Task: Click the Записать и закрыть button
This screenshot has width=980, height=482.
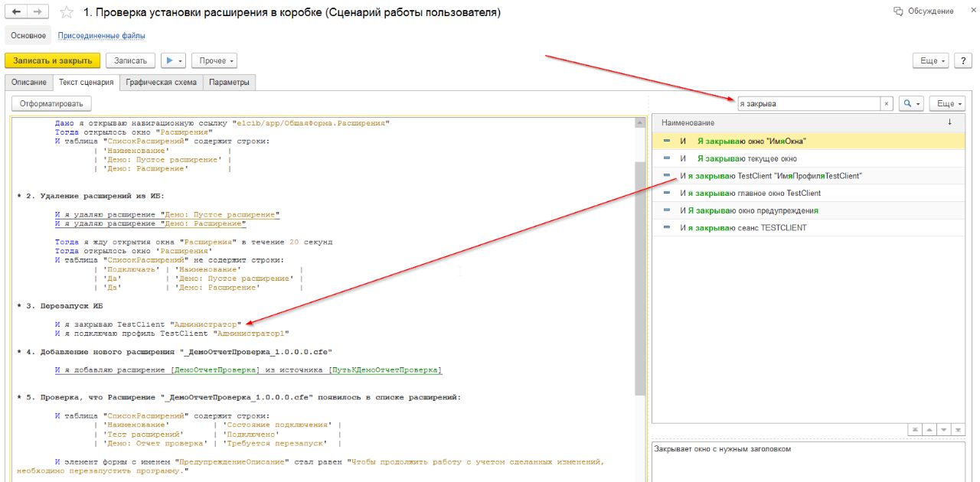Action: click(53, 60)
